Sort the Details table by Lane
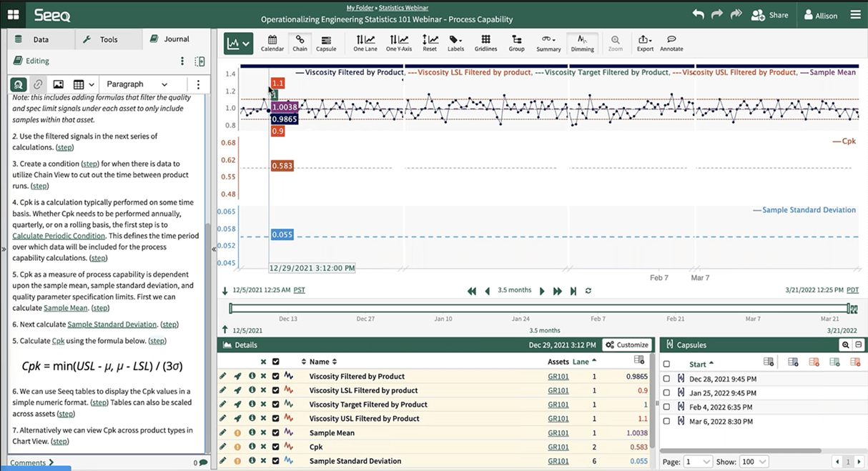This screenshot has width=868, height=471. 583,362
